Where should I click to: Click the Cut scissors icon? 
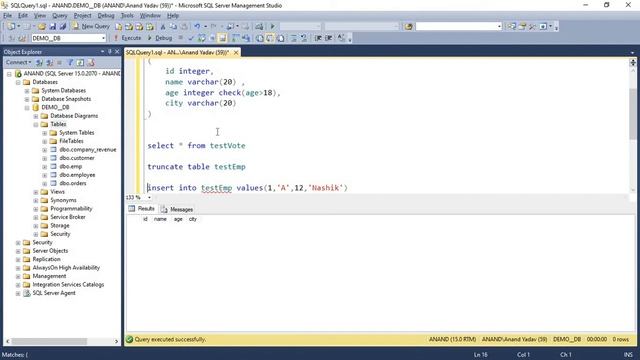(162, 27)
